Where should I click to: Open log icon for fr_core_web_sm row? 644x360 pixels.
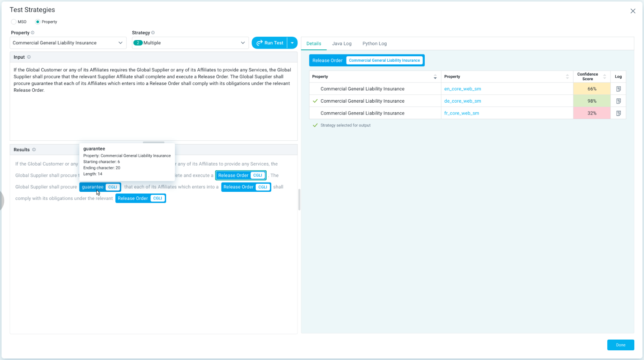tap(618, 113)
